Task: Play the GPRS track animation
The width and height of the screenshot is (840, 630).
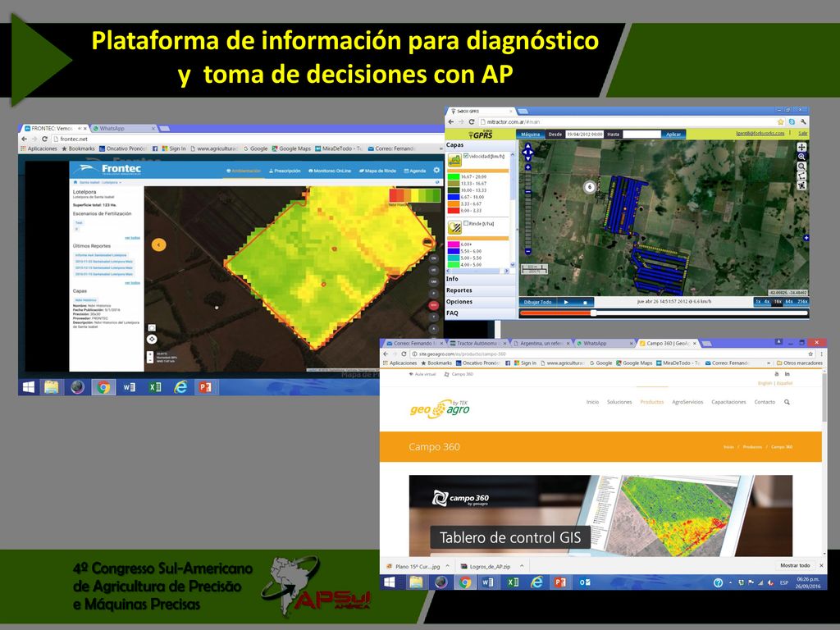Action: point(566,302)
